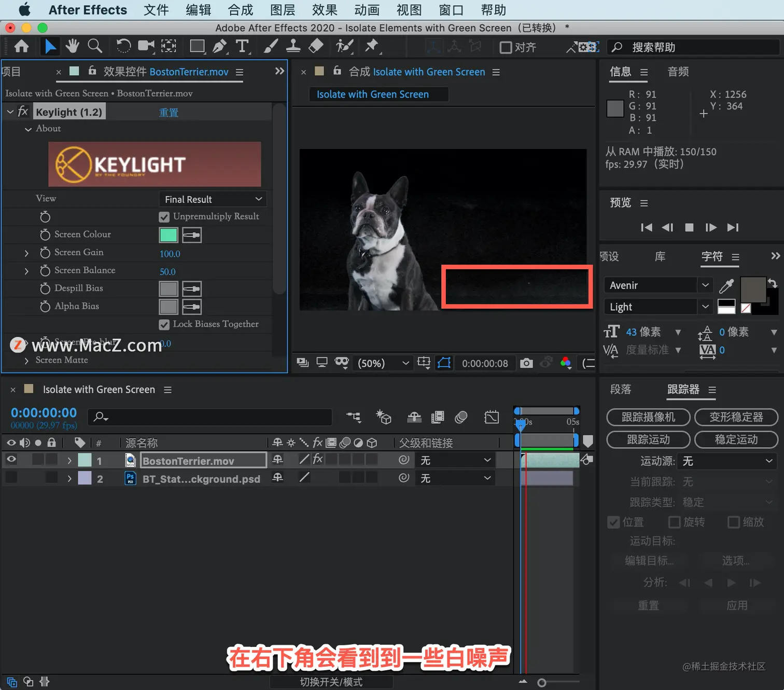
Task: Open the View Final Result dropdown
Action: coord(213,199)
